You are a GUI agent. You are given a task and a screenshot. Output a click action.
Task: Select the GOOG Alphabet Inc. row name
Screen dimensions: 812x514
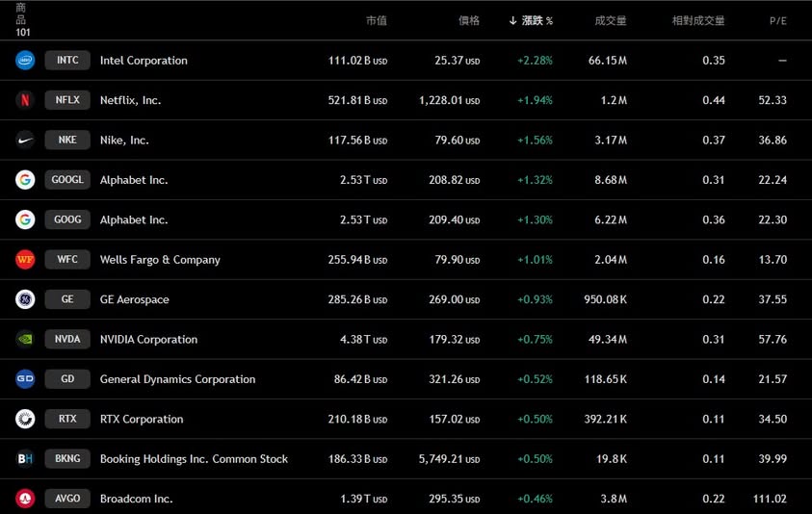pos(134,219)
